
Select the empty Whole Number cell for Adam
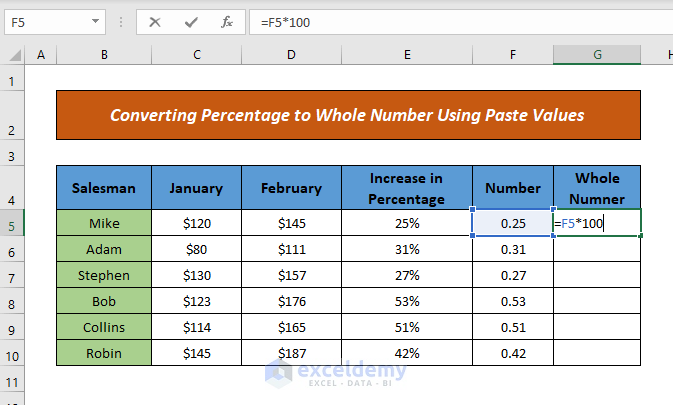[597, 249]
